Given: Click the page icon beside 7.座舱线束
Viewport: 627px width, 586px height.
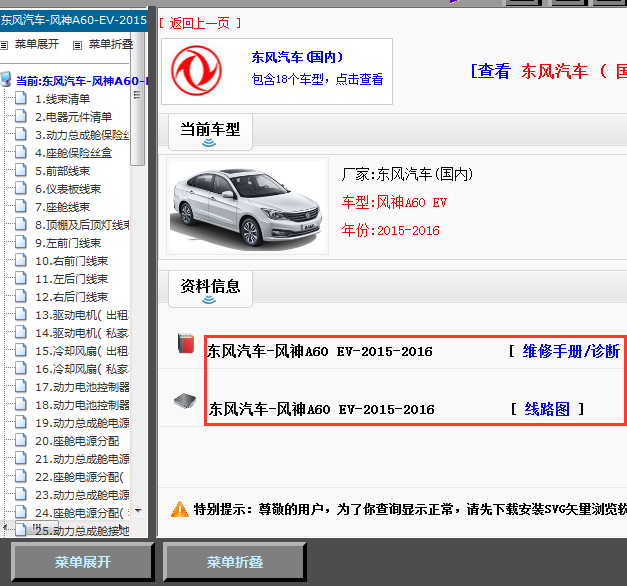Looking at the screenshot, I should tap(21, 206).
